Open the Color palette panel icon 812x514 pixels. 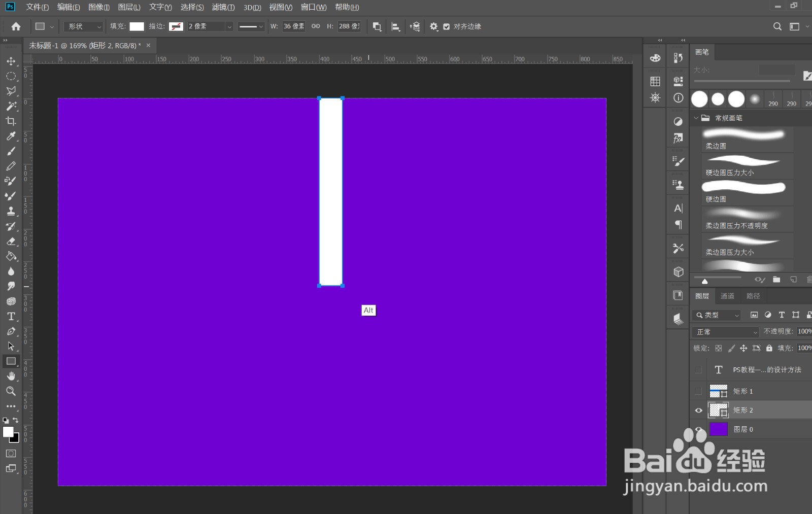[655, 58]
